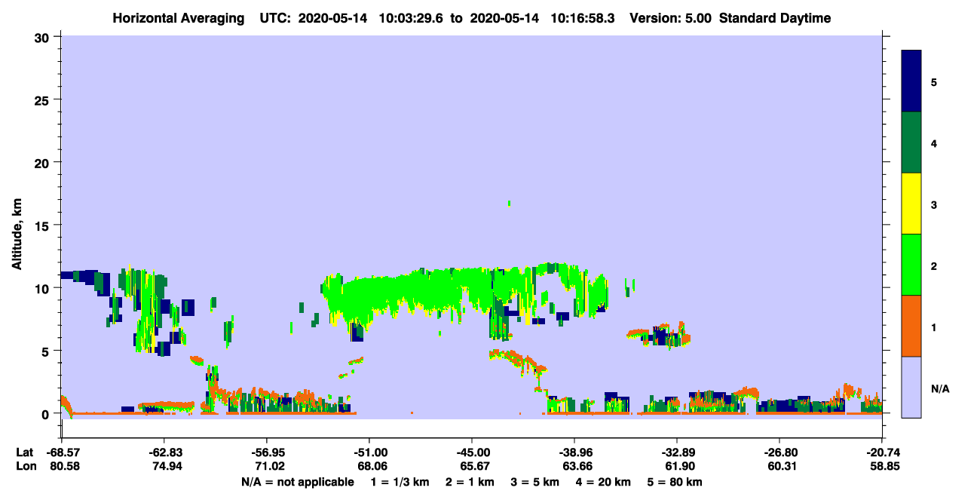Click the orange colorbar segment labeled 1

tap(911, 326)
